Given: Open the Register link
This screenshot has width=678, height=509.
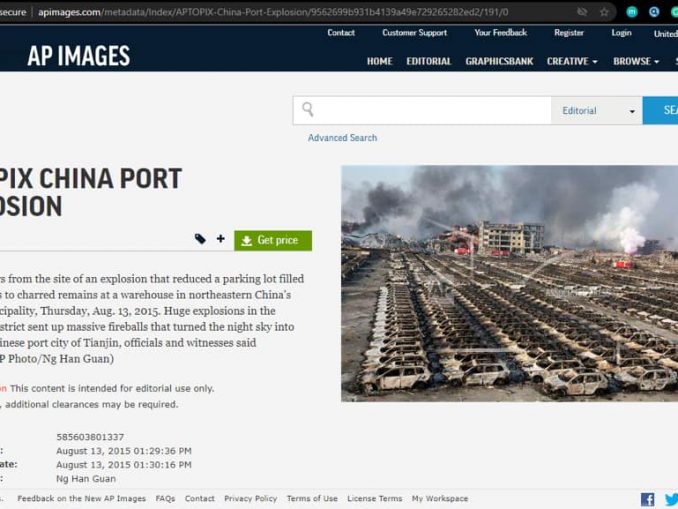Looking at the screenshot, I should 569,33.
